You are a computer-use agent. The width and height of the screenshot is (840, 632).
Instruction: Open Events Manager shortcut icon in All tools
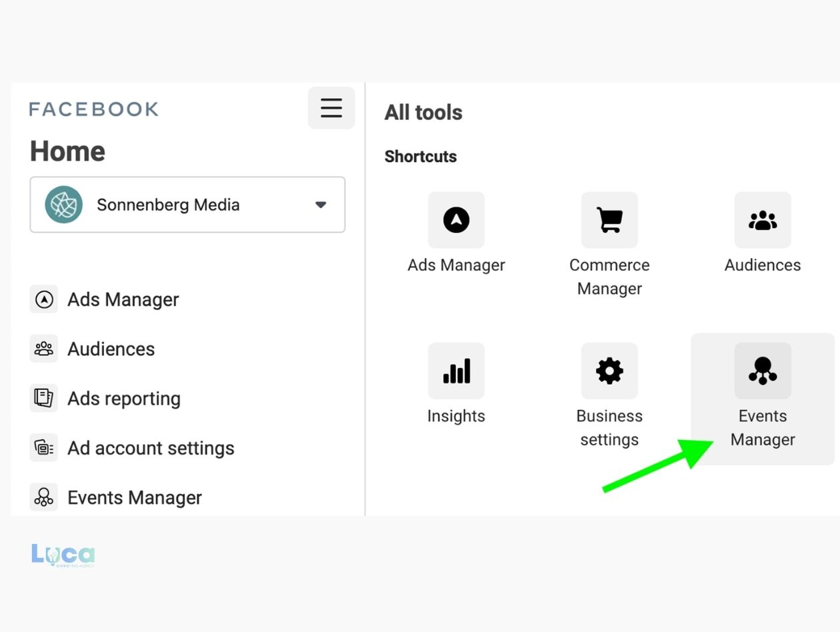tap(763, 371)
